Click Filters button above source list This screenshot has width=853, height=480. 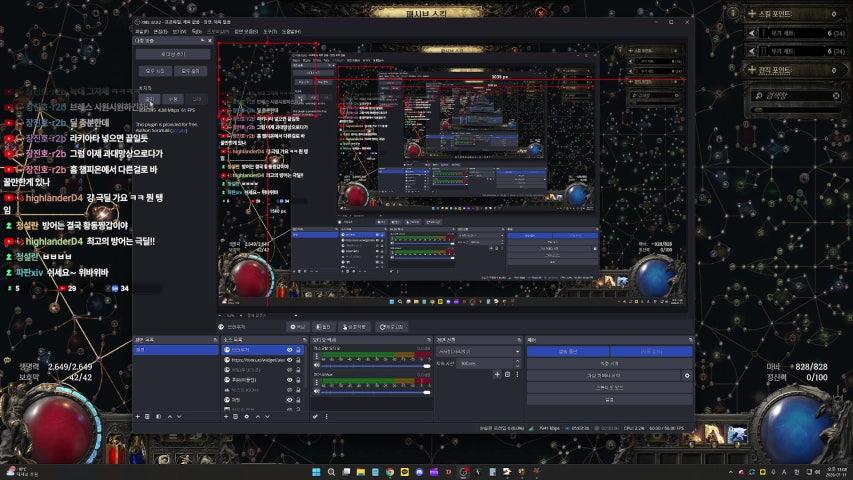(323, 327)
